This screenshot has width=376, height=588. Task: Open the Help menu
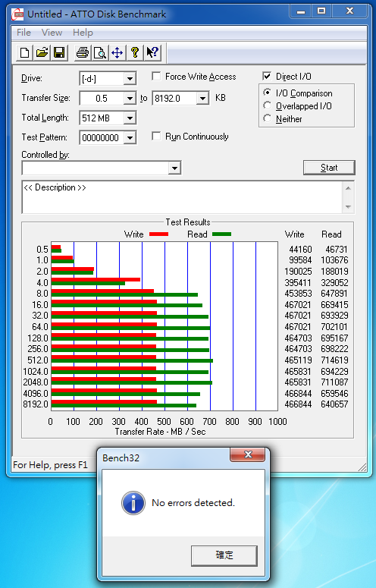(83, 33)
